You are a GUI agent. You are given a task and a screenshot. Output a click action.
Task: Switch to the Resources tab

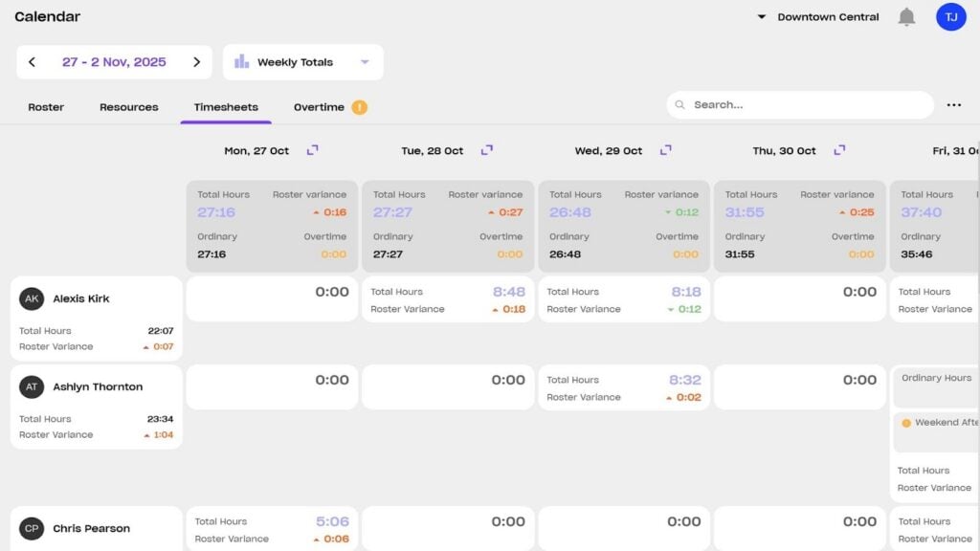(x=129, y=107)
